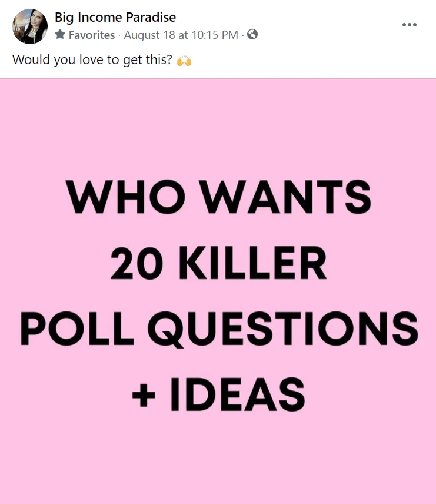Image resolution: width=436 pixels, height=504 pixels.
Task: Click the Favorites label text
Action: point(92,35)
